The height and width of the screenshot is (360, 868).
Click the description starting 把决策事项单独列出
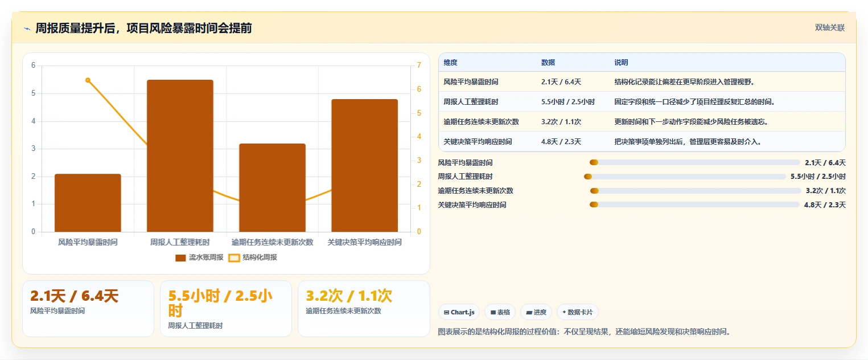click(x=688, y=141)
